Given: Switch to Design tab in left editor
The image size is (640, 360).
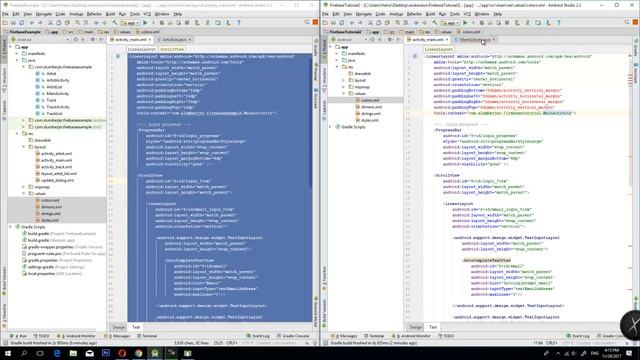Looking at the screenshot, I should [118, 327].
